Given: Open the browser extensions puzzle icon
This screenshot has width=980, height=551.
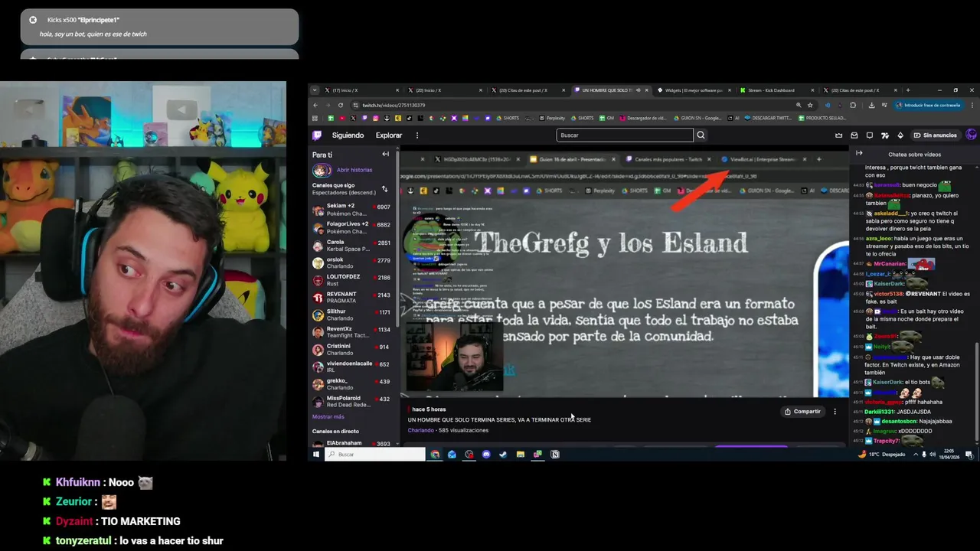Looking at the screenshot, I should click(853, 105).
